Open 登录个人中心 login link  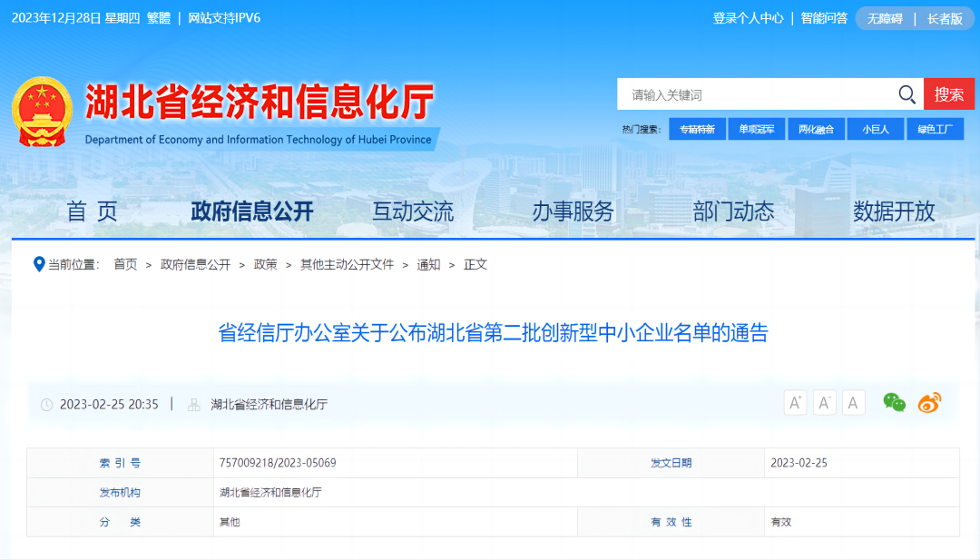pos(748,18)
